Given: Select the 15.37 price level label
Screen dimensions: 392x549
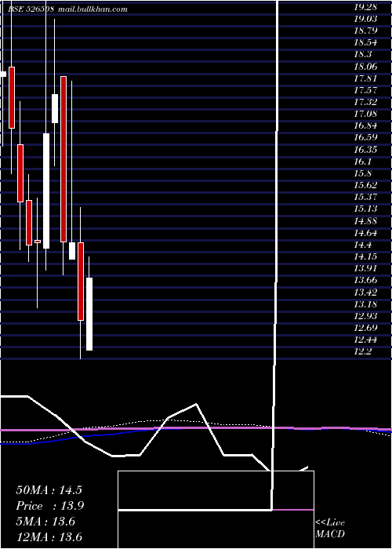Looking at the screenshot, I should [365, 197].
